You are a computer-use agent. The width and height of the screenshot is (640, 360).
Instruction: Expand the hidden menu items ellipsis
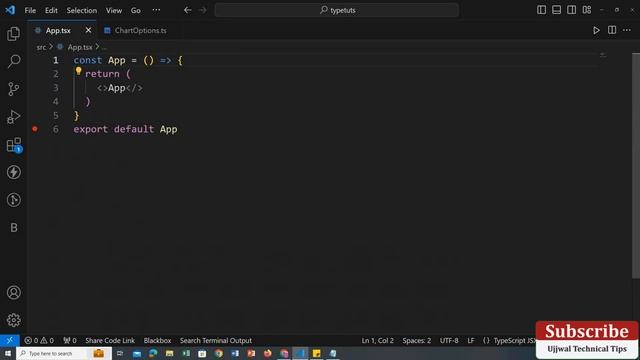[x=156, y=10]
